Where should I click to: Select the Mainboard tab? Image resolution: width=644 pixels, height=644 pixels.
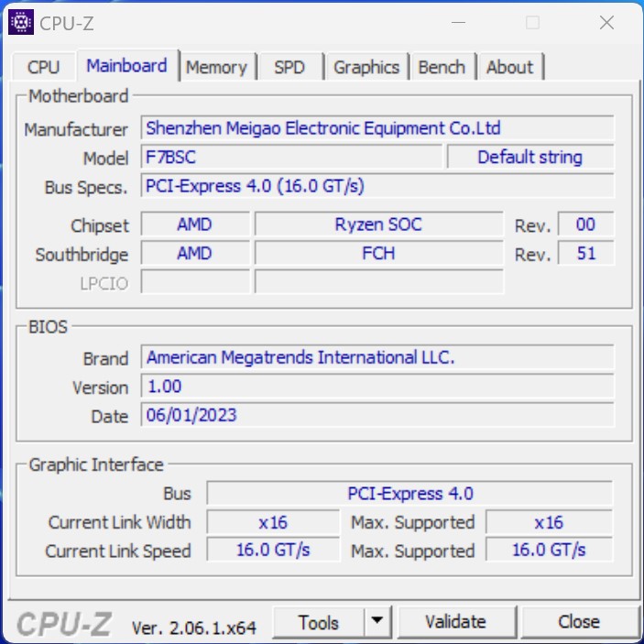[x=127, y=65]
